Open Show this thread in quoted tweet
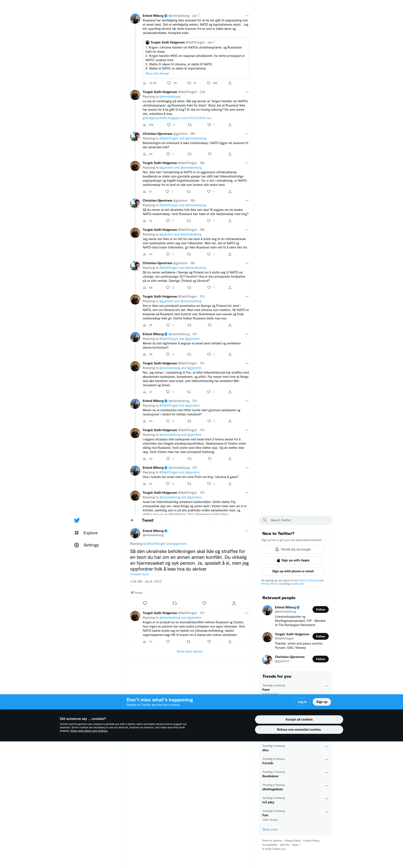Image resolution: width=403 pixels, height=868 pixels. [x=157, y=74]
